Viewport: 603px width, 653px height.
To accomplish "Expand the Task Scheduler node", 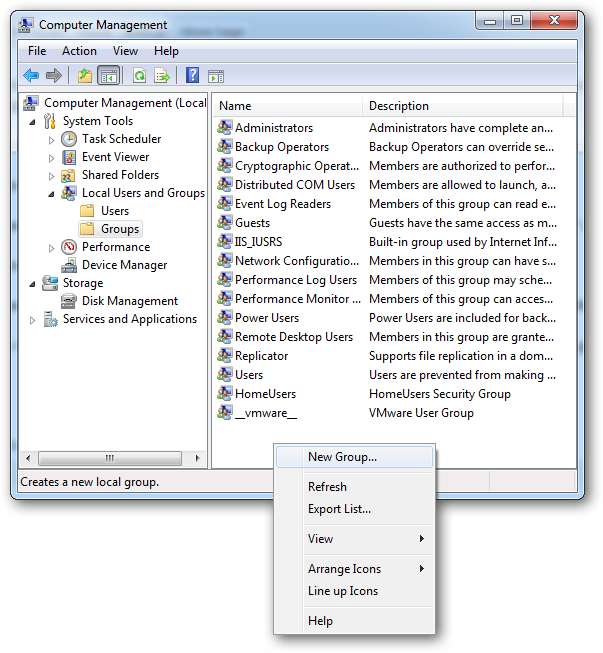I will 51,140.
